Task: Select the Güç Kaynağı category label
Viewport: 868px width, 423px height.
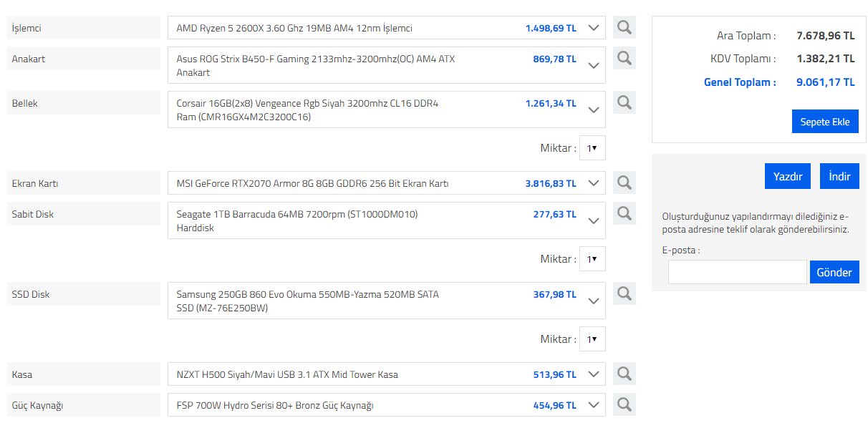Action: (84, 405)
